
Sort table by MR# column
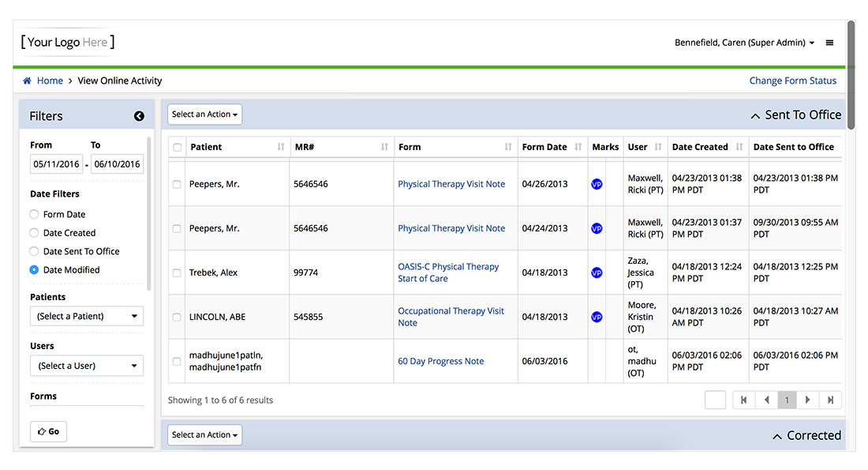point(384,147)
